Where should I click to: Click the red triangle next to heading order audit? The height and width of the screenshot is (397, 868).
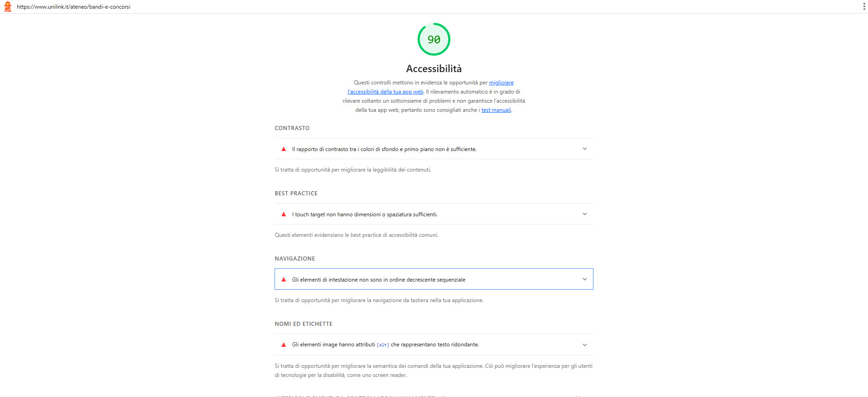point(284,279)
